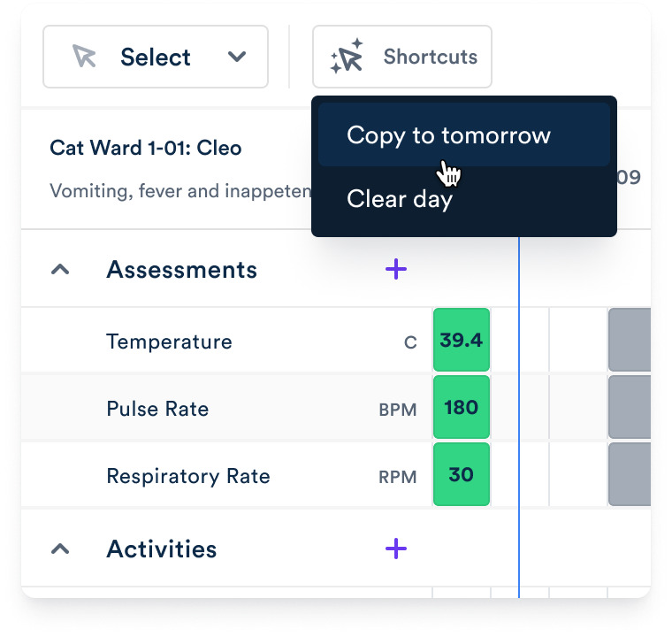Viewport: 672px width, 637px height.
Task: Add a new assessment with plus icon
Action: pyautogui.click(x=396, y=269)
